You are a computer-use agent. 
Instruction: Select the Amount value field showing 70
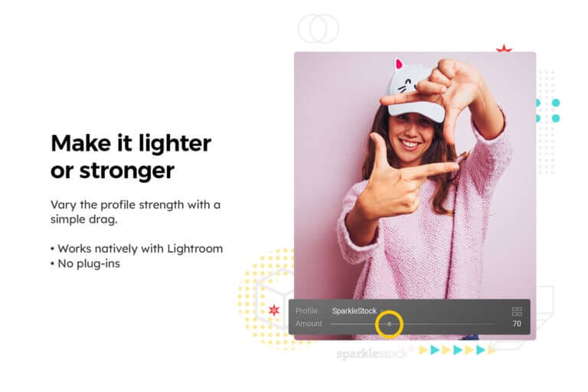click(x=517, y=324)
